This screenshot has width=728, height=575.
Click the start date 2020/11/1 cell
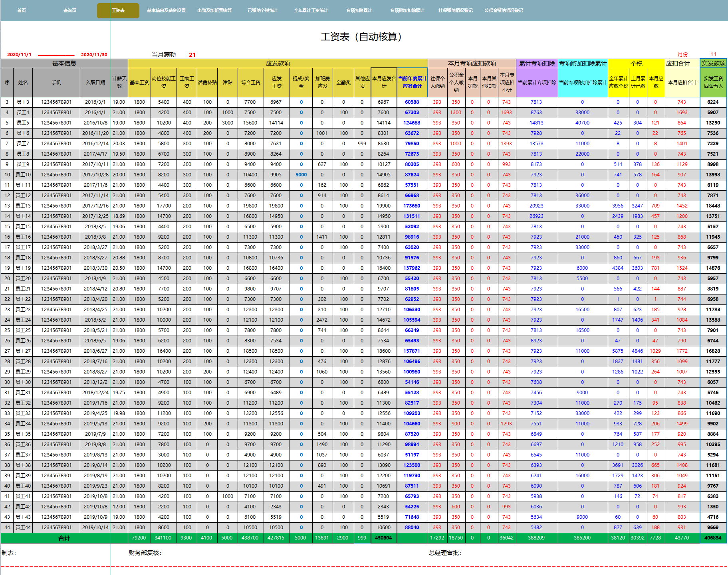click(19, 55)
